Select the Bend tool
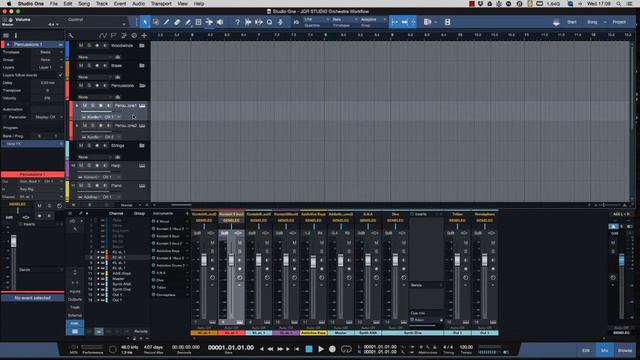Image resolution: width=640 pixels, height=360 pixels. [209, 22]
